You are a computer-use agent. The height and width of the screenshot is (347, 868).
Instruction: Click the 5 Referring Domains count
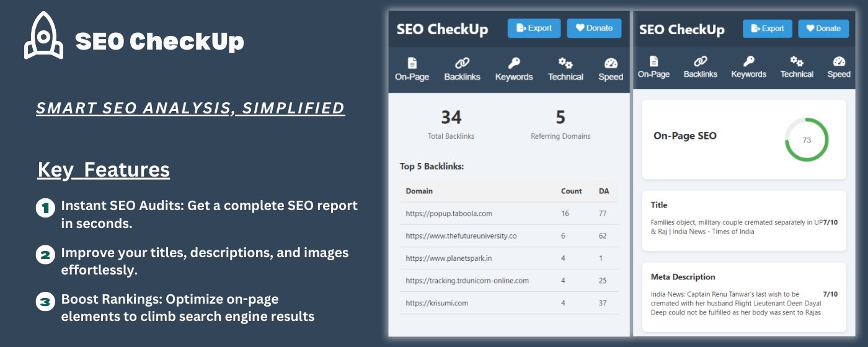click(560, 117)
